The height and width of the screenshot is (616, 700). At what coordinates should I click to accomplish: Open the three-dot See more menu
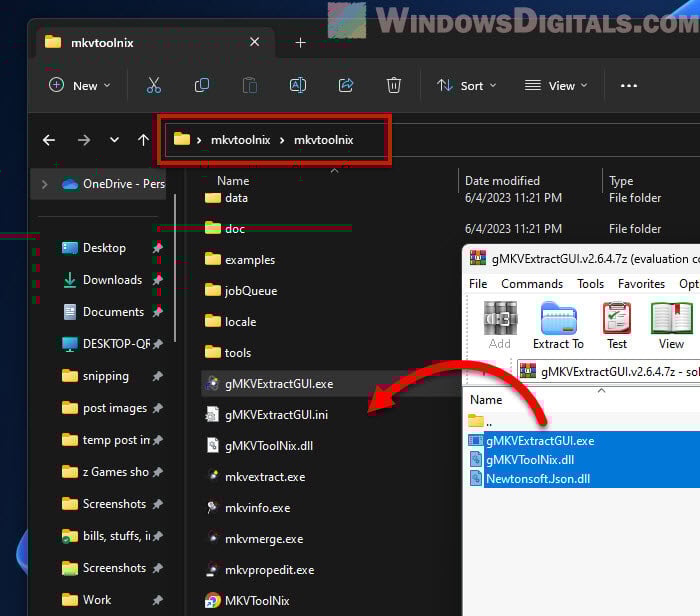pyautogui.click(x=629, y=85)
